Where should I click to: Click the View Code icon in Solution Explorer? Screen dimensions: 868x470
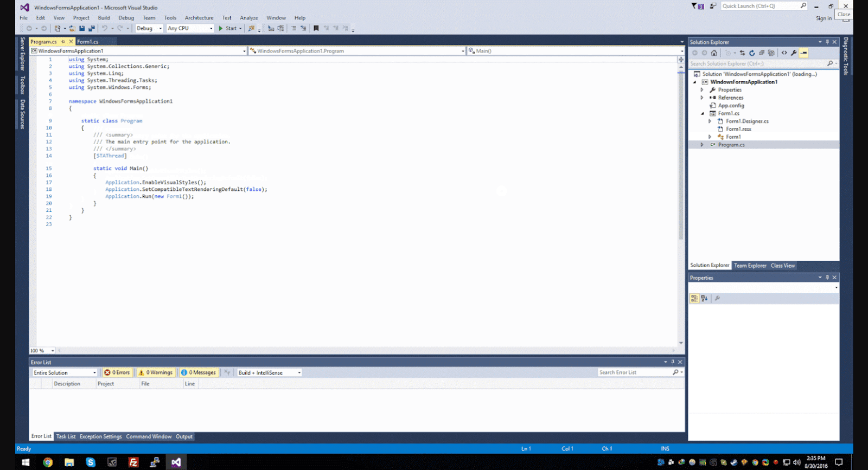pyautogui.click(x=784, y=53)
